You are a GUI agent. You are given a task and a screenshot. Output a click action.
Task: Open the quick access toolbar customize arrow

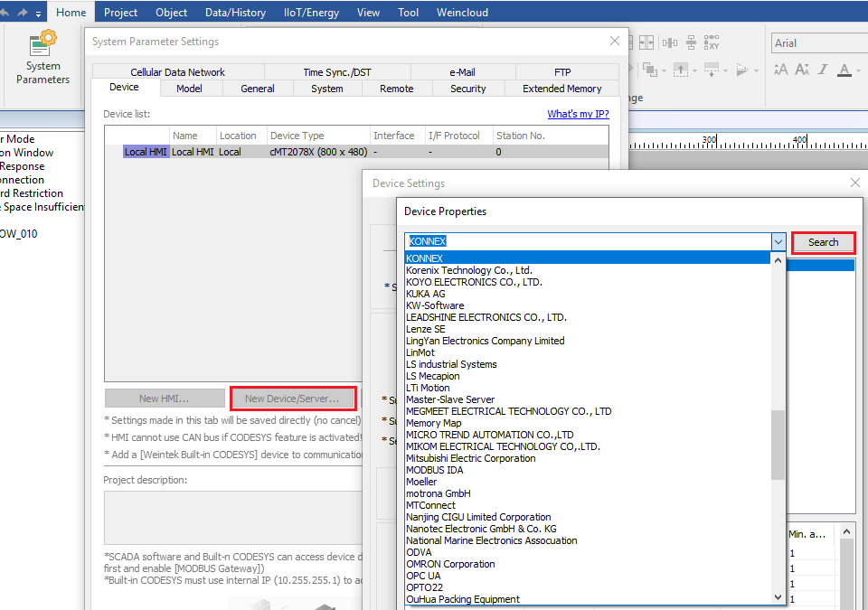pyautogui.click(x=38, y=14)
